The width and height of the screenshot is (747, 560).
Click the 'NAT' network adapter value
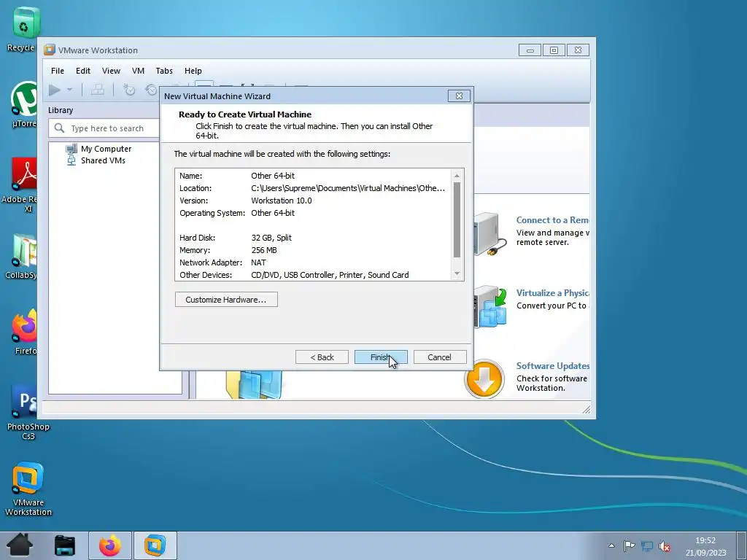click(x=258, y=262)
